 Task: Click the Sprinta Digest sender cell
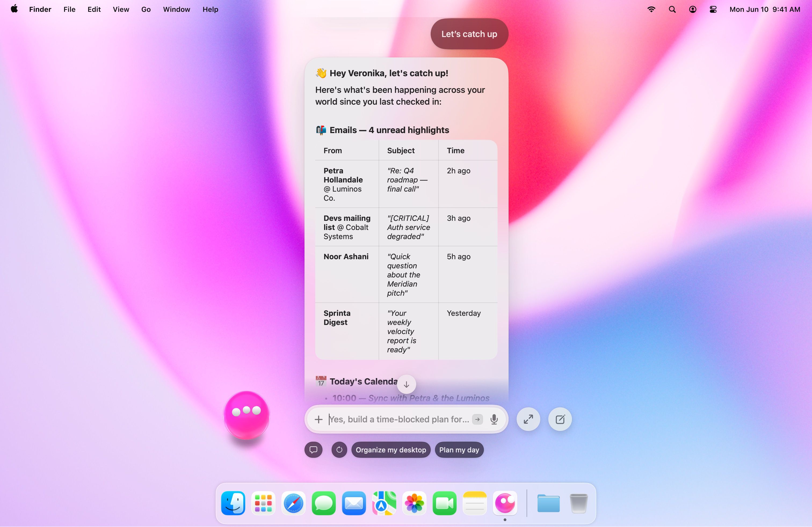[347, 331]
